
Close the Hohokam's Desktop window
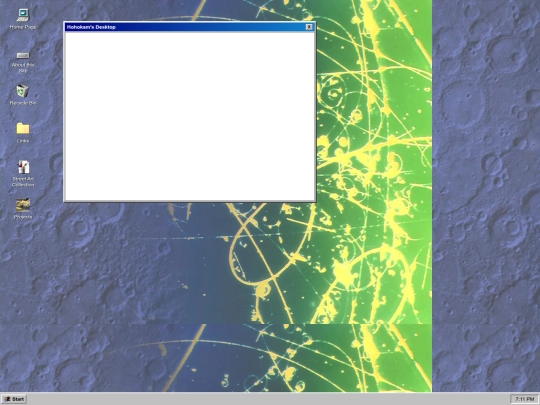pyautogui.click(x=309, y=27)
